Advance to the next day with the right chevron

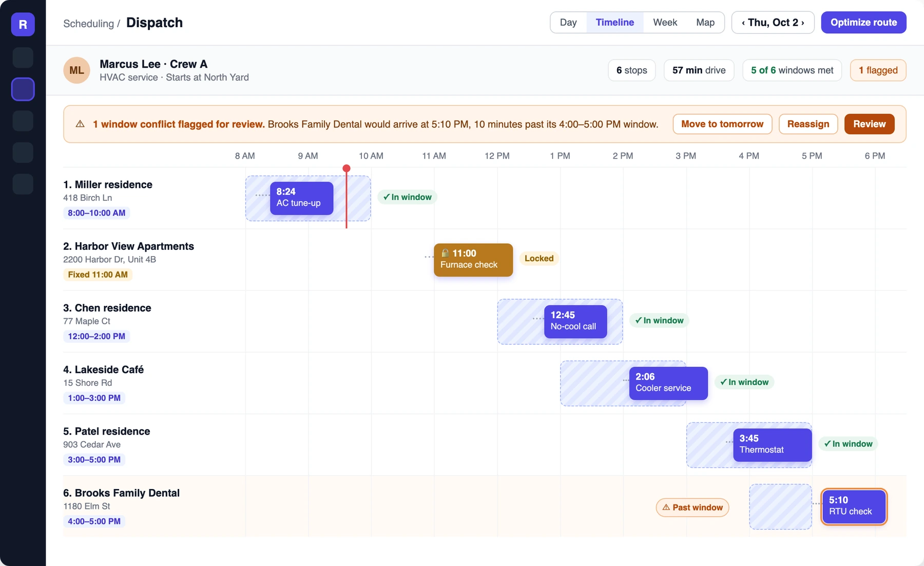(x=803, y=23)
